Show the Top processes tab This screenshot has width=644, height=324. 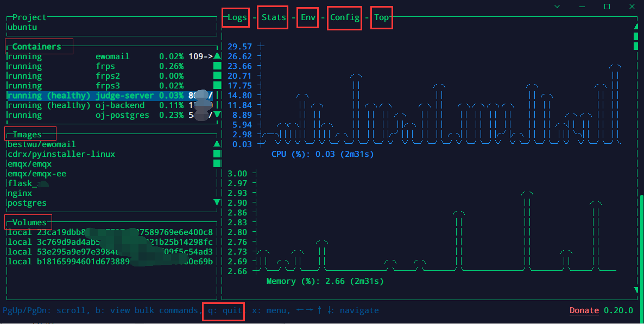[x=381, y=17]
